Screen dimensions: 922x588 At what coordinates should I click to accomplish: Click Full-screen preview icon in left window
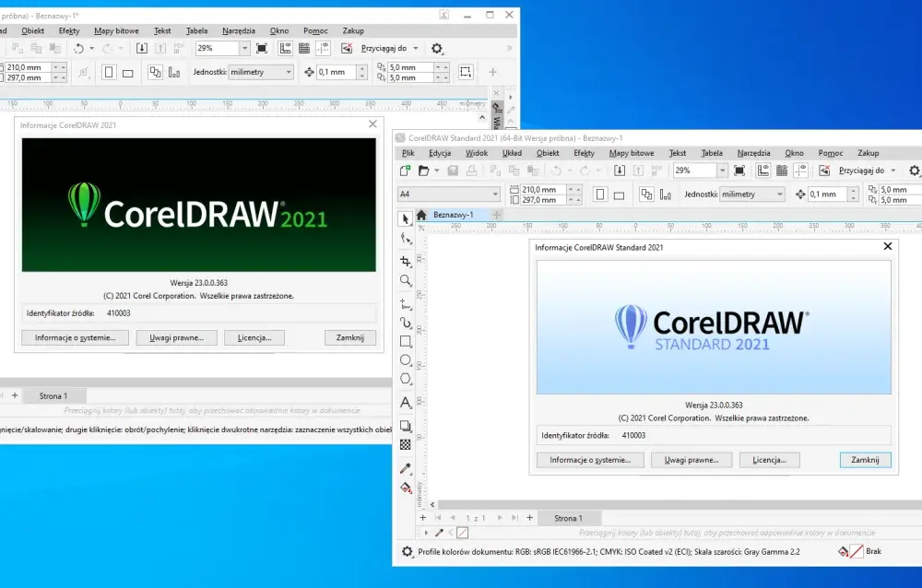click(x=262, y=48)
